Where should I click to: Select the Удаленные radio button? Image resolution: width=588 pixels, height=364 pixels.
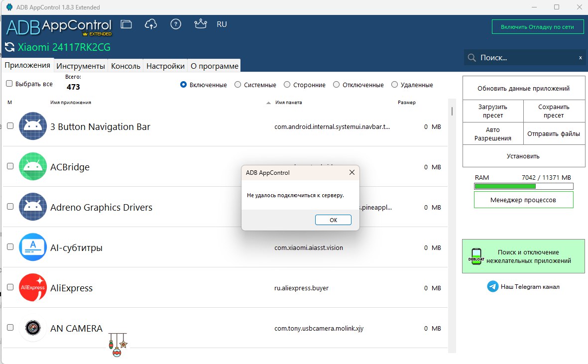tap(394, 85)
